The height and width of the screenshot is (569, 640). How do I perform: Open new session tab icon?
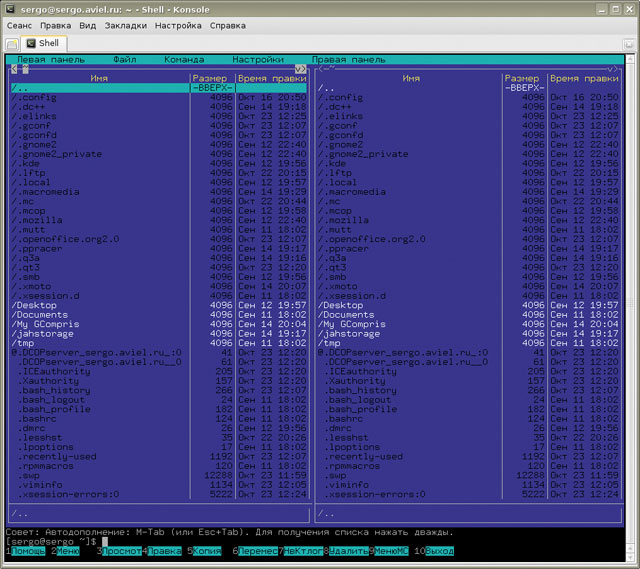12,44
